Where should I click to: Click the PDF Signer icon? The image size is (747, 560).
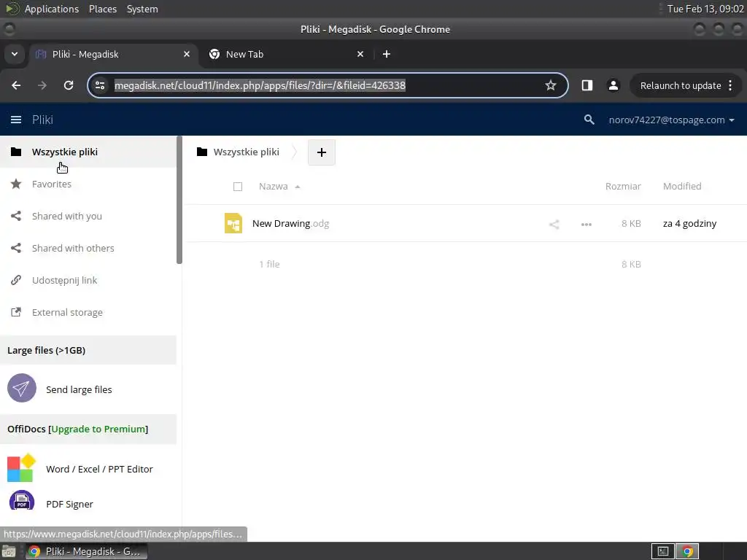point(21,501)
